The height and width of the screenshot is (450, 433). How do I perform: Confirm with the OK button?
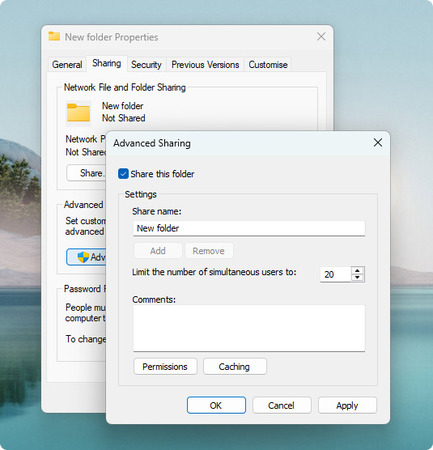click(216, 405)
